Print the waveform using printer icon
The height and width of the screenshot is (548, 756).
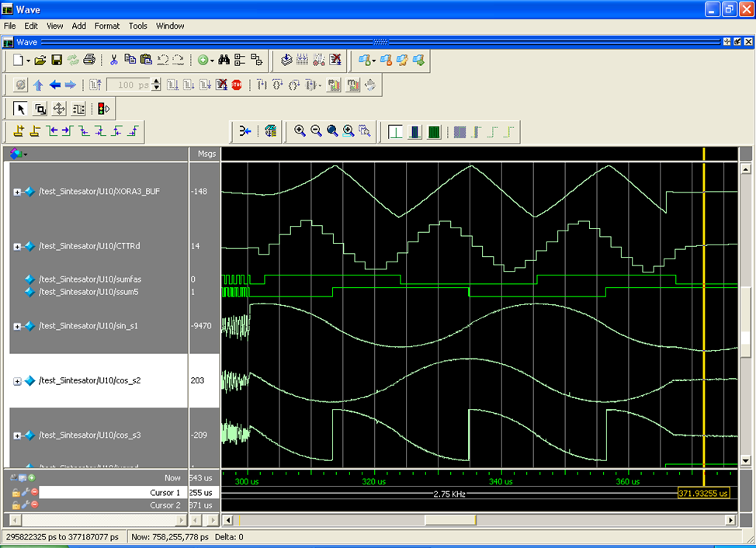point(89,60)
